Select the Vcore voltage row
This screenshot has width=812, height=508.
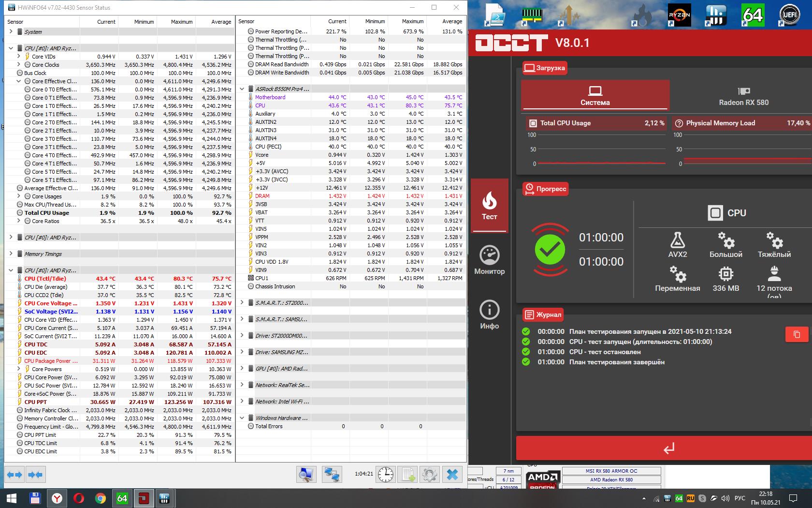click(350, 154)
